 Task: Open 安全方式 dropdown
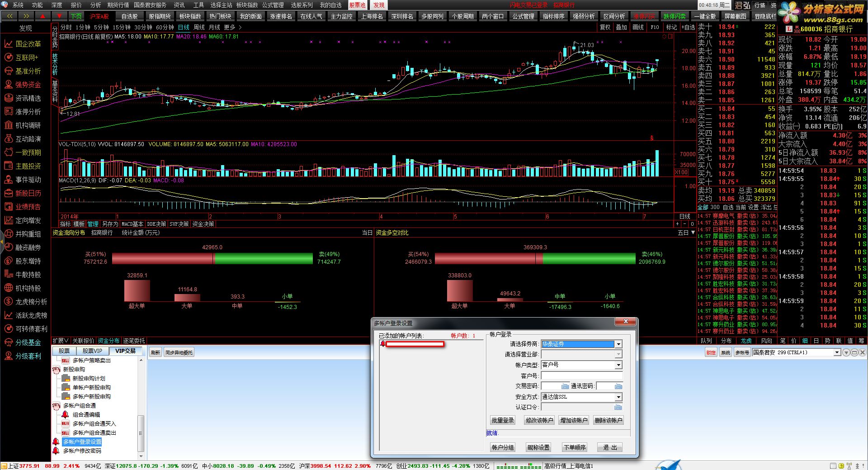(x=618, y=397)
